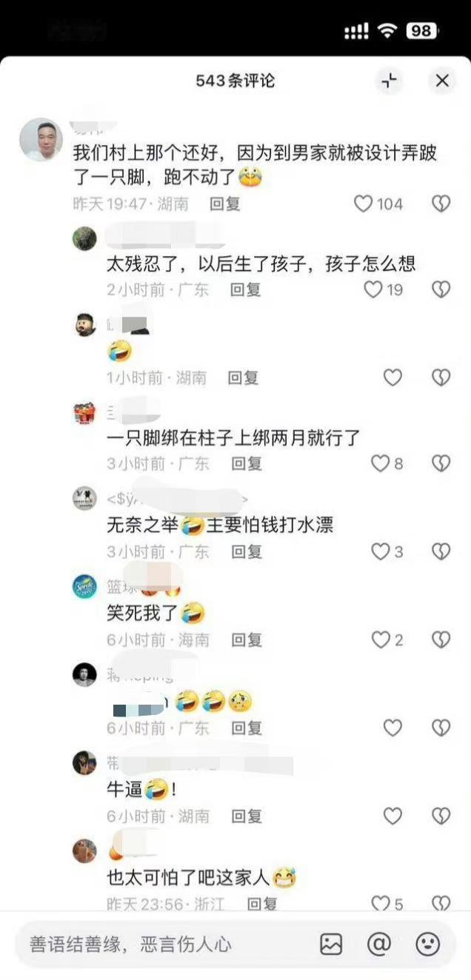This screenshot has width=471, height=980.
Task: Like the 无奈之举 comment with 3 likes
Action: (x=380, y=551)
